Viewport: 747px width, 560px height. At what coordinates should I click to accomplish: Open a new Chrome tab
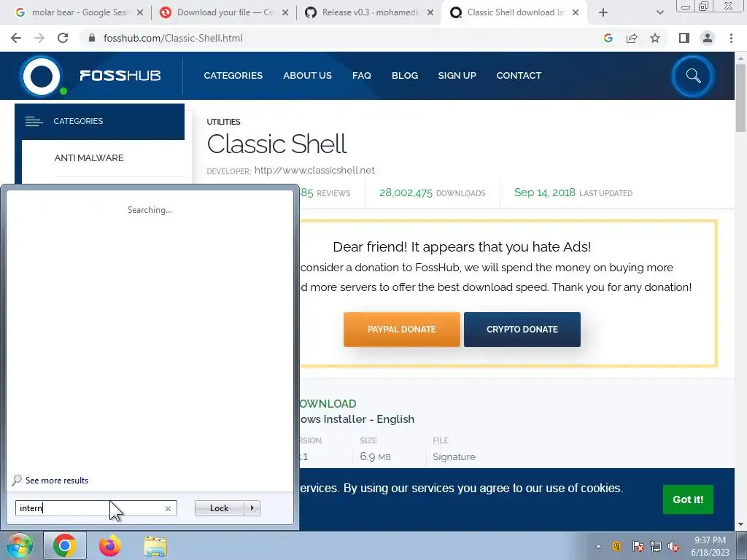[x=603, y=13]
